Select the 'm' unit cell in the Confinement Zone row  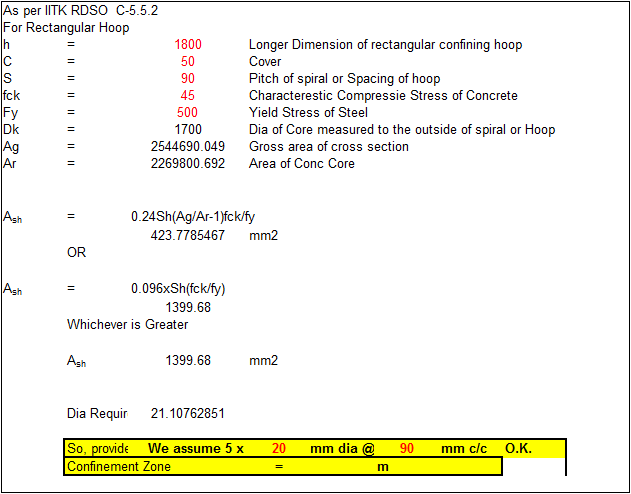point(383,467)
